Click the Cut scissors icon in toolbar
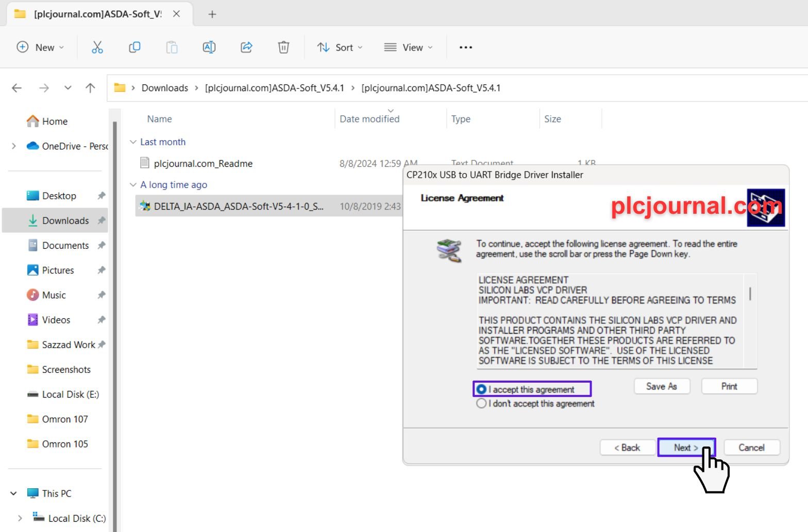Image resolution: width=808 pixels, height=532 pixels. point(97,47)
